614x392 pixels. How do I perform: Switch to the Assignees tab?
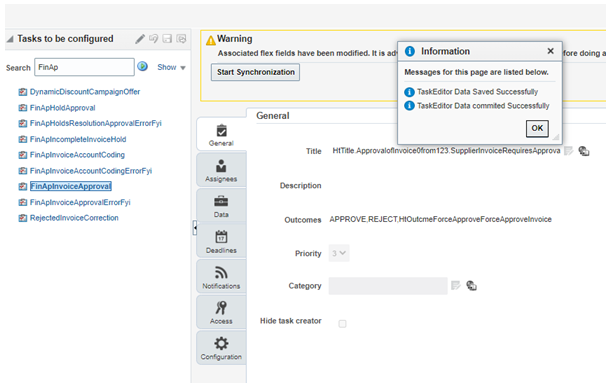coord(221,171)
